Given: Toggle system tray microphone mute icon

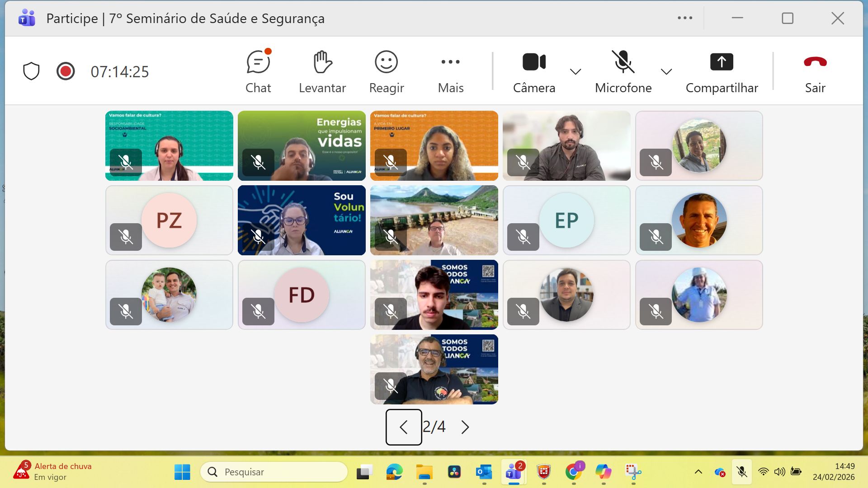Looking at the screenshot, I should [741, 472].
